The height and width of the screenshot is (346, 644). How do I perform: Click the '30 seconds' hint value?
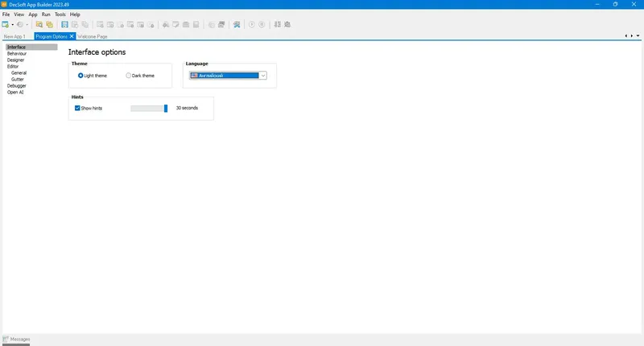(x=187, y=108)
